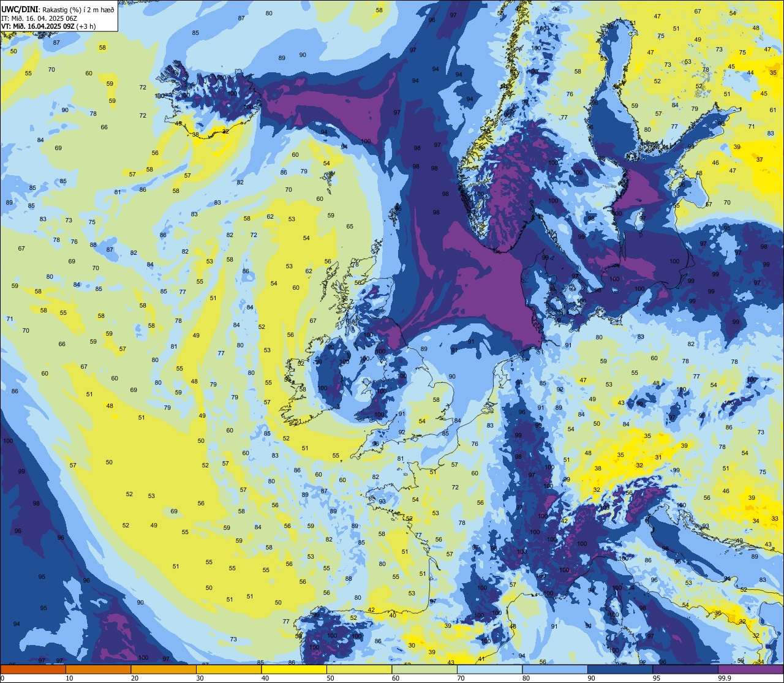The width and height of the screenshot is (784, 683).
Task: Pick the purple 99.9 legend swatch
Action: (750, 669)
